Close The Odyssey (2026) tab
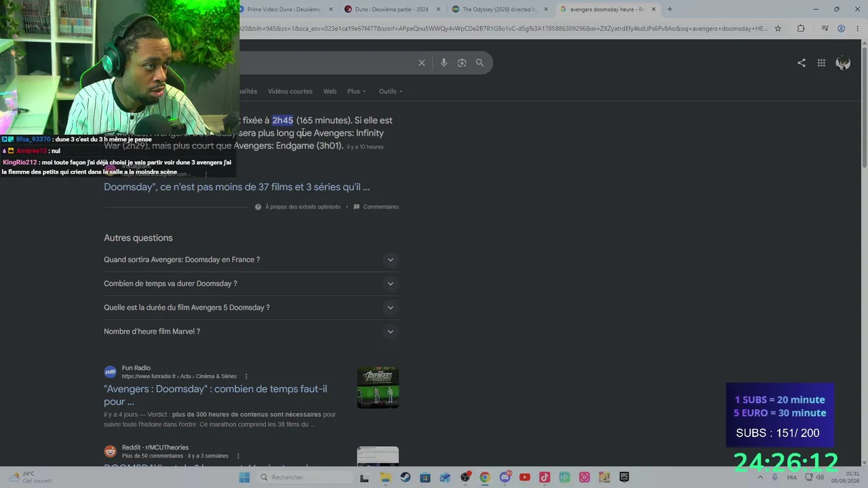The width and height of the screenshot is (868, 488). [546, 9]
